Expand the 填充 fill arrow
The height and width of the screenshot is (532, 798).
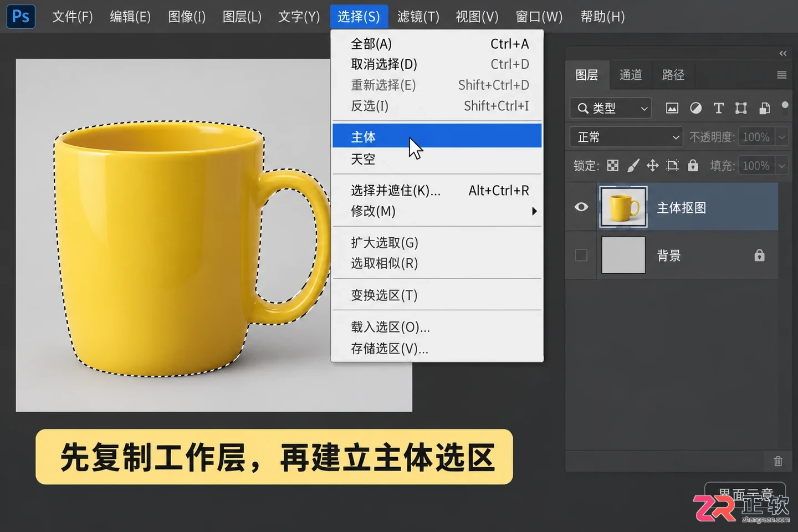pos(781,166)
